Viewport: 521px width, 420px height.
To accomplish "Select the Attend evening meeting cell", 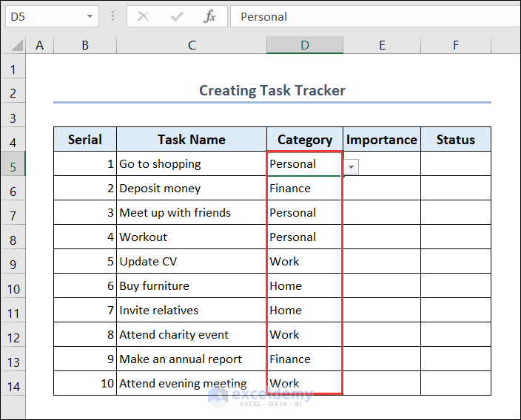I will tap(192, 383).
